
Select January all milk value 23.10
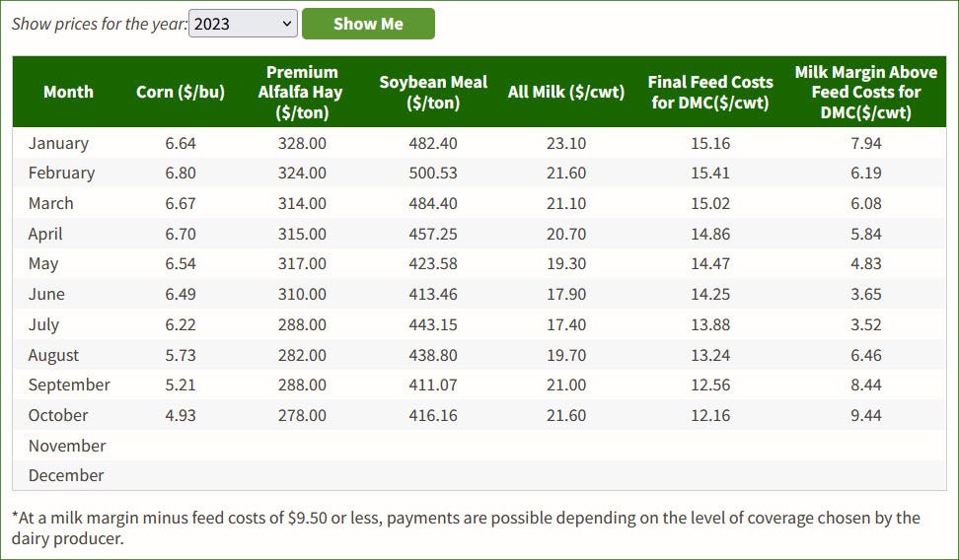point(566,143)
